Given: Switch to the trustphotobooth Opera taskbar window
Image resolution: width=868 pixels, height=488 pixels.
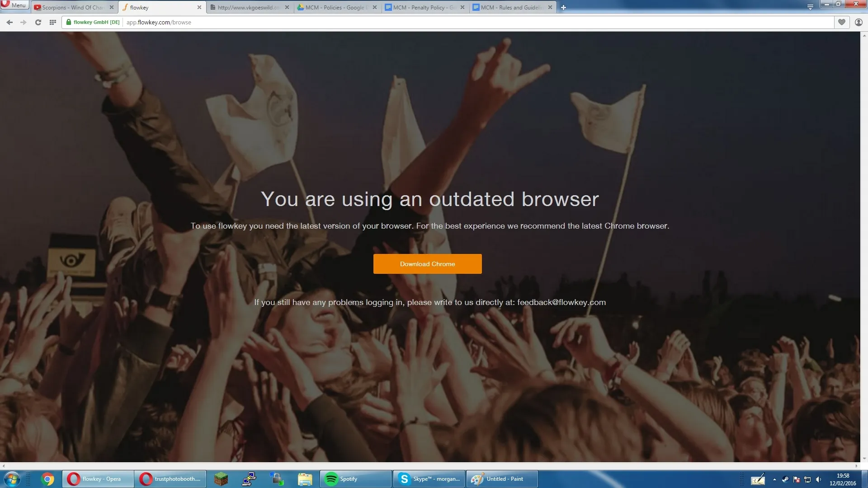Looking at the screenshot, I should (170, 479).
